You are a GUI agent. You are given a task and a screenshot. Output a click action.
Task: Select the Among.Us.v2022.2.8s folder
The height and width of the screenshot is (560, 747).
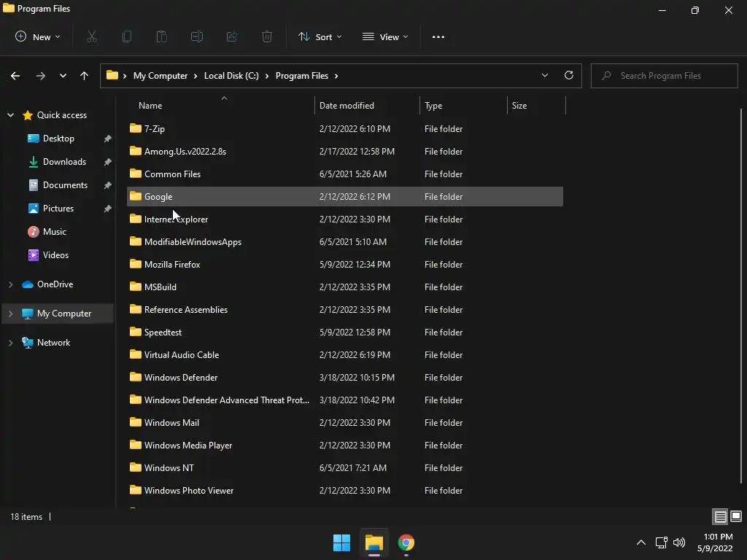[x=345, y=152]
